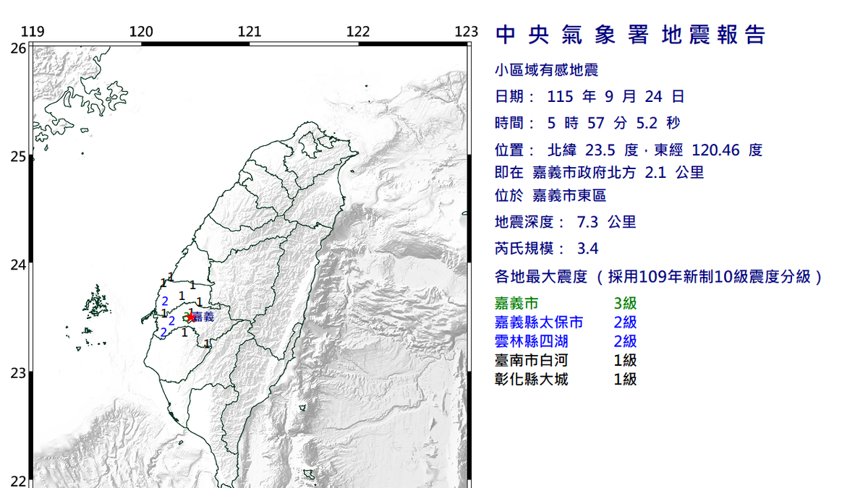Select the subtitle 小區域有感地震
Image resolution: width=868 pixels, height=488 pixels.
tap(546, 71)
